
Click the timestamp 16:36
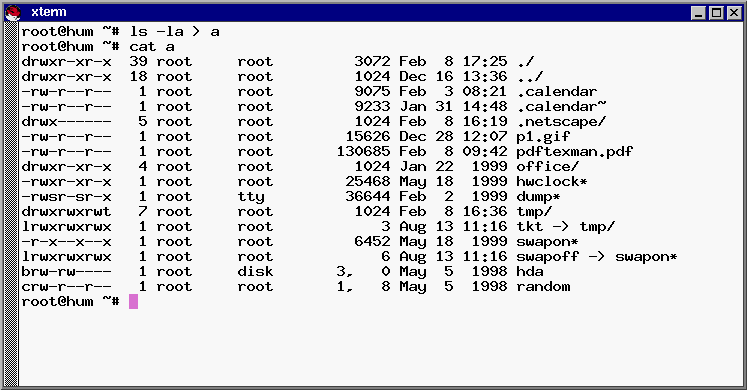click(485, 212)
